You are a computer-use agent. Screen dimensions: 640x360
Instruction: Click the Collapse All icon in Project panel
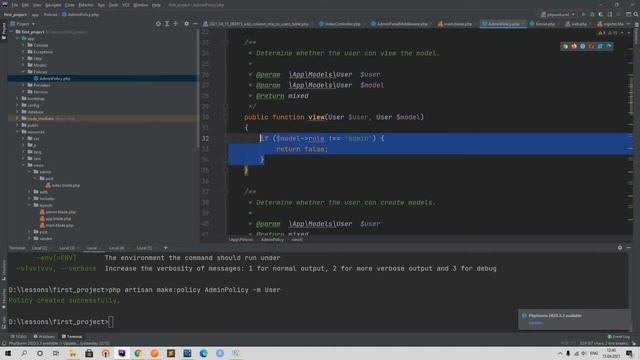176,24
